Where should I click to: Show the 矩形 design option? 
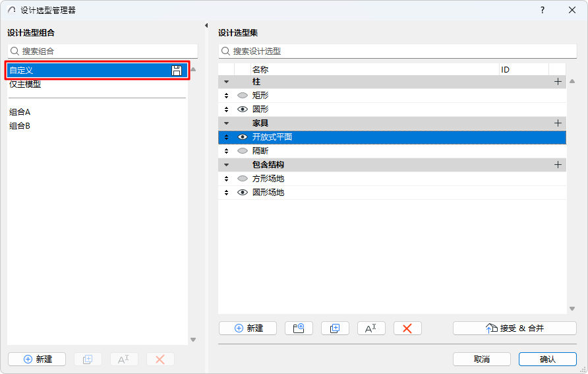[243, 95]
